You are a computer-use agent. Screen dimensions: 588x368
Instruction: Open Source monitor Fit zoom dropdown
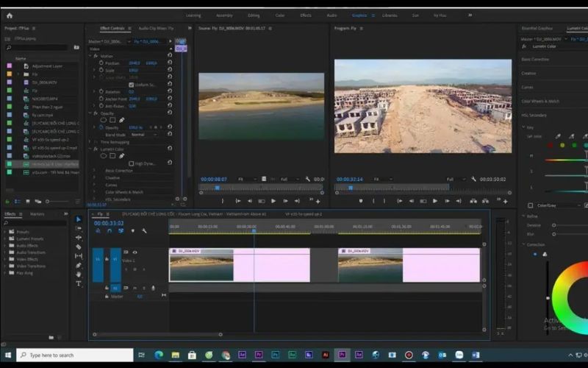click(x=247, y=179)
